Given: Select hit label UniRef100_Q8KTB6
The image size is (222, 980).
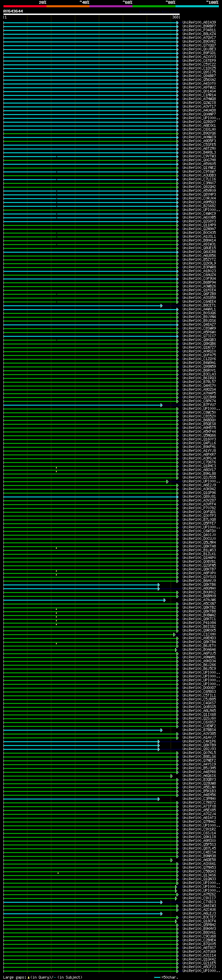Looking at the screenshot, I should (199, 585).
